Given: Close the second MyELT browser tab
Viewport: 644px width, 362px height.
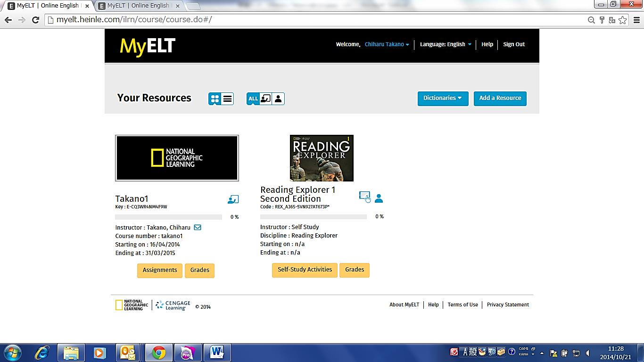Looking at the screenshot, I should point(177,6).
